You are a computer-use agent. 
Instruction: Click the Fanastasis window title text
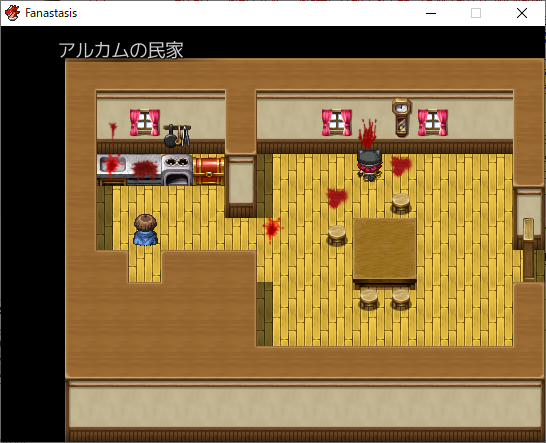coord(51,13)
